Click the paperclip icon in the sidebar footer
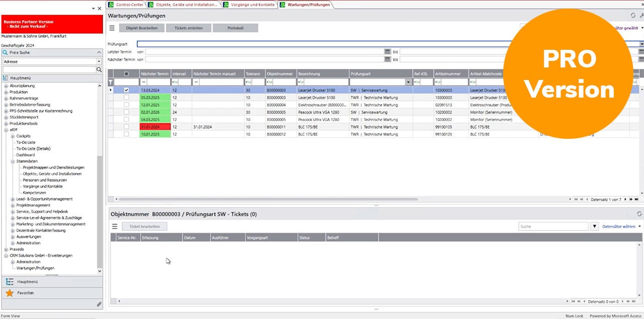 coord(99,304)
